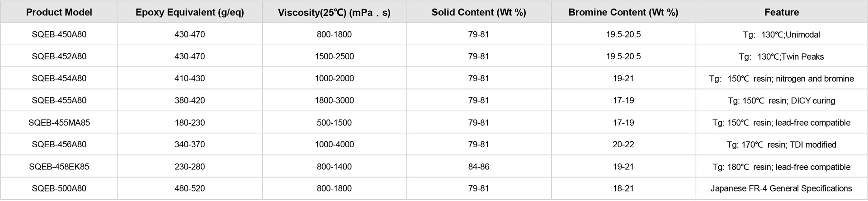Click the Product Model column header
The width and height of the screenshot is (868, 201).
pos(59,12)
